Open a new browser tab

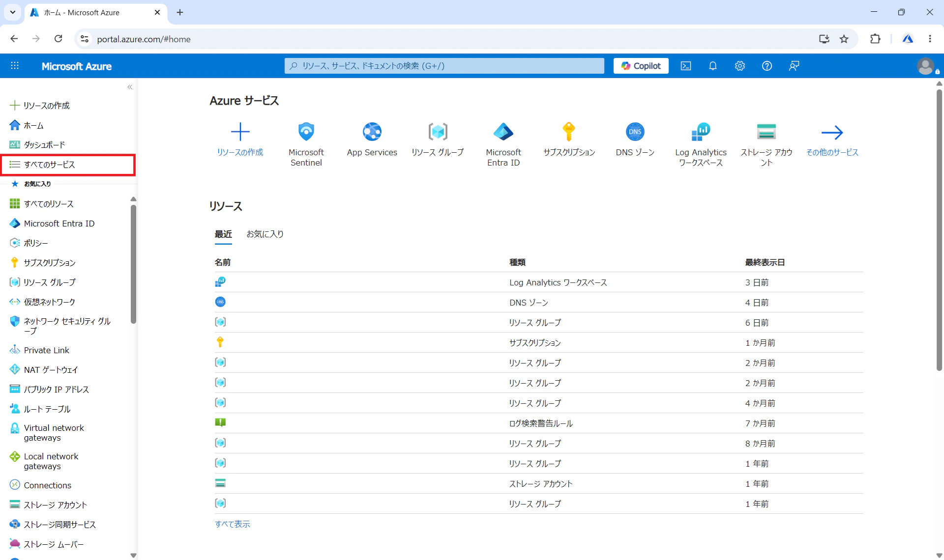[x=180, y=12]
